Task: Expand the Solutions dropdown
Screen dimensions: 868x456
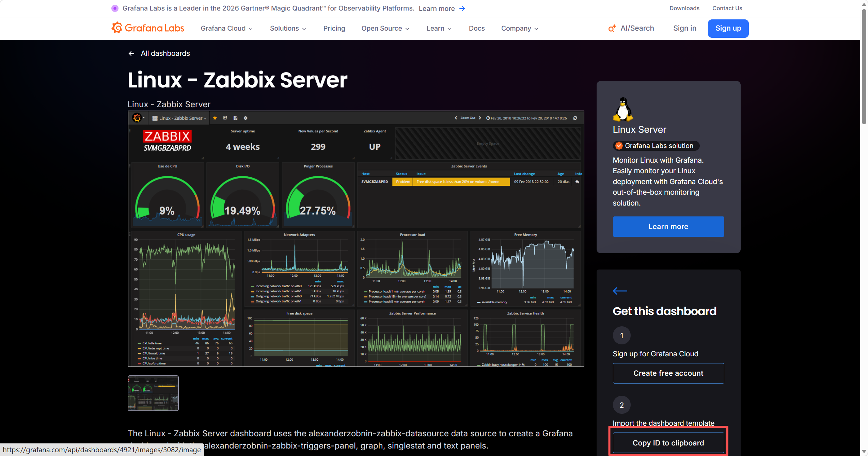Action: tap(288, 28)
